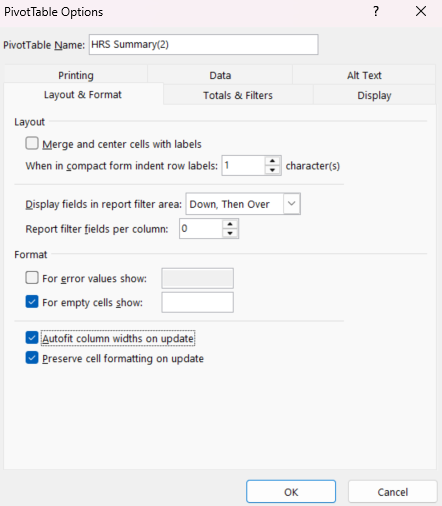Increase report filter fields per column
Viewport: 442px width, 506px height.
[x=230, y=224]
